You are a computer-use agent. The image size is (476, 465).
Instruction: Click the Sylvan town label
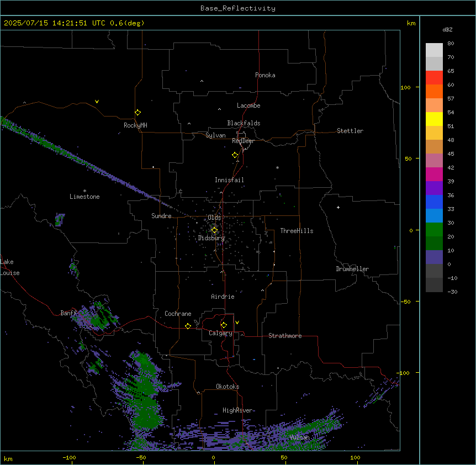pyautogui.click(x=215, y=135)
